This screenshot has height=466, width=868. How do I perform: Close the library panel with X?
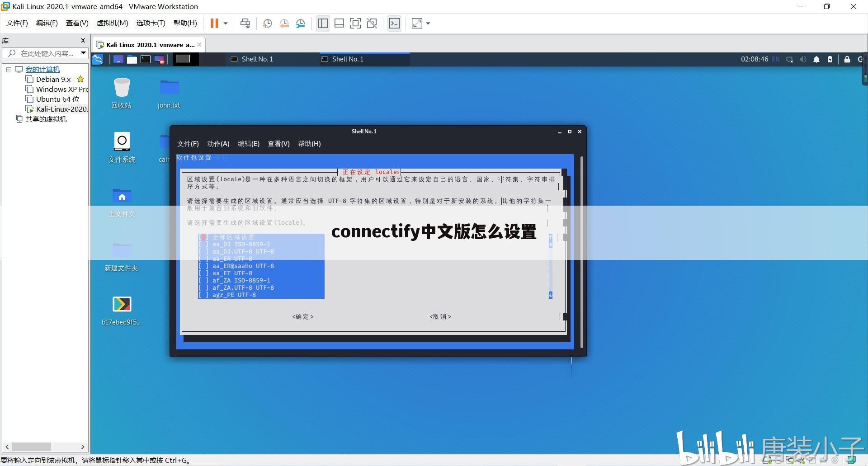[83, 41]
